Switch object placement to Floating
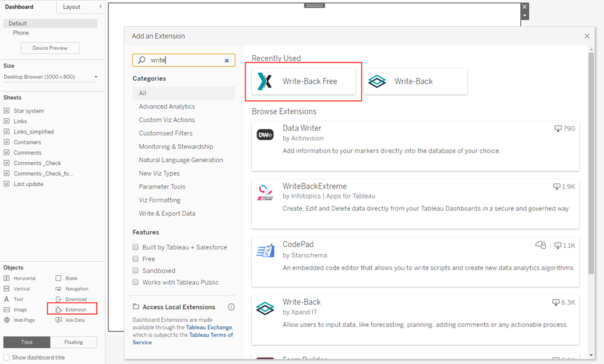This screenshot has width=604, height=364. (x=74, y=342)
